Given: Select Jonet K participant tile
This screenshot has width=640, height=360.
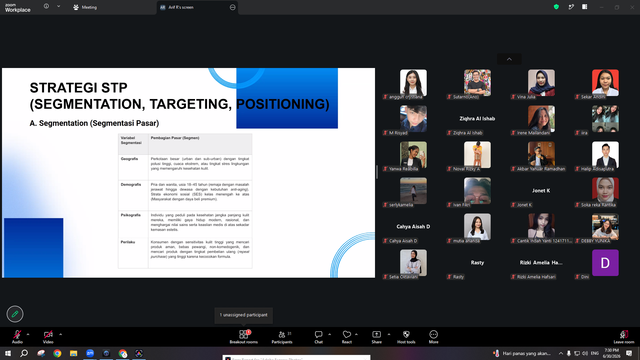Looking at the screenshot, I should tap(541, 191).
